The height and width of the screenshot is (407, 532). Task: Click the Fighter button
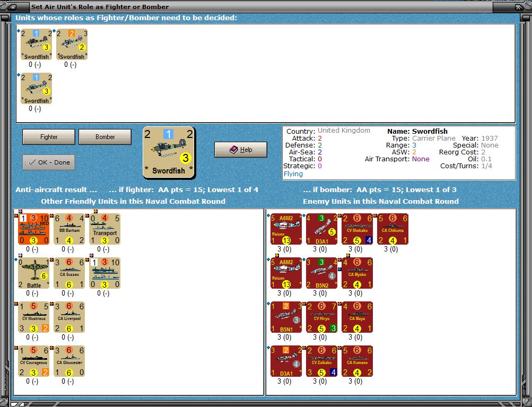coord(48,137)
